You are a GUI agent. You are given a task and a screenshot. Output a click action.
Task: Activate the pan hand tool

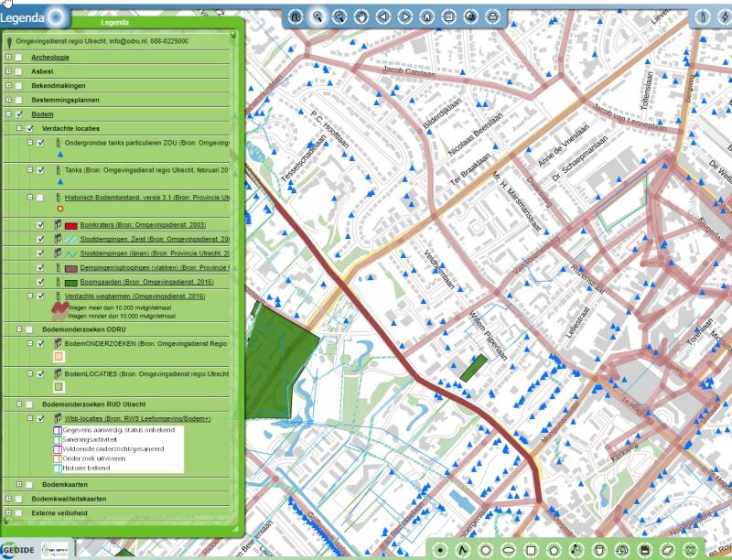click(361, 17)
